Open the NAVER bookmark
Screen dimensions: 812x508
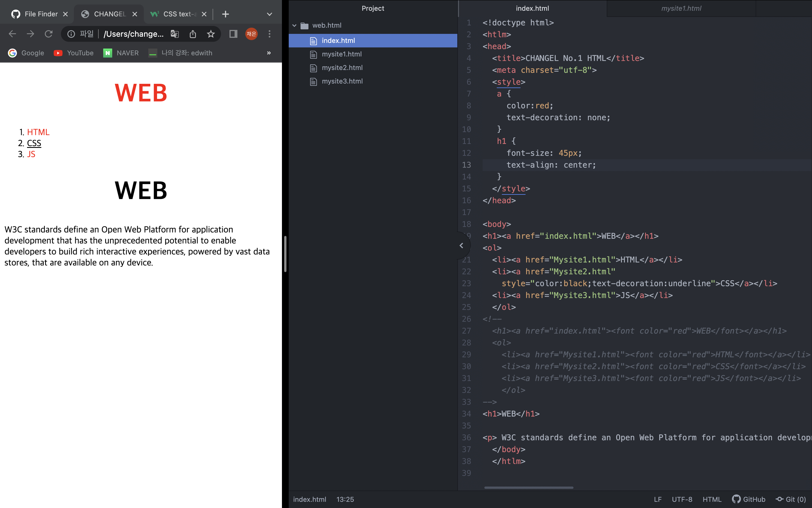pyautogui.click(x=121, y=53)
